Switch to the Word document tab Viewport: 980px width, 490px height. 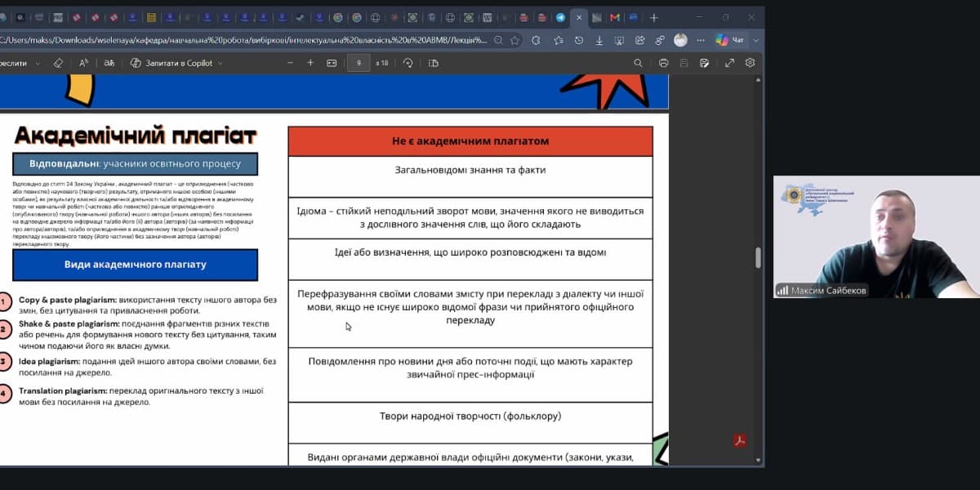487,17
